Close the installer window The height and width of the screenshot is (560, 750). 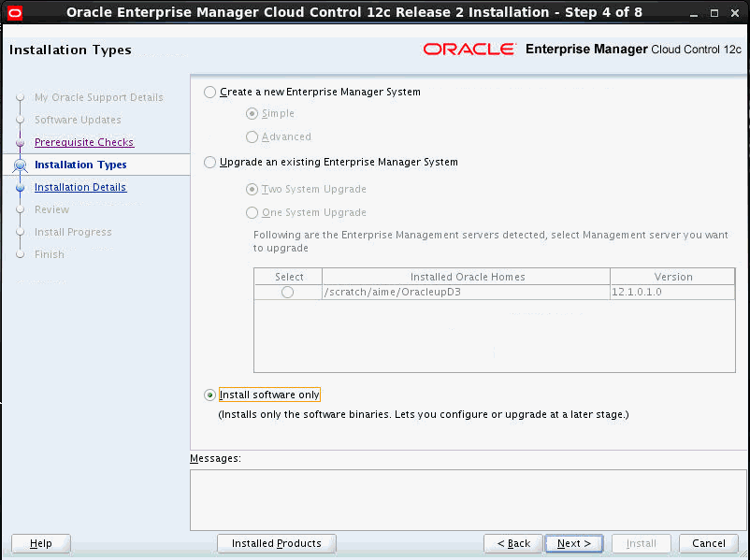[x=735, y=13]
